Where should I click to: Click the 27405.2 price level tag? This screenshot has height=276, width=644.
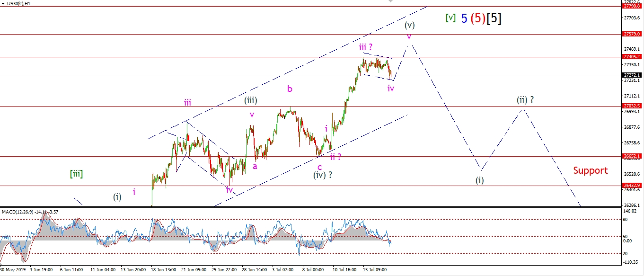632,57
